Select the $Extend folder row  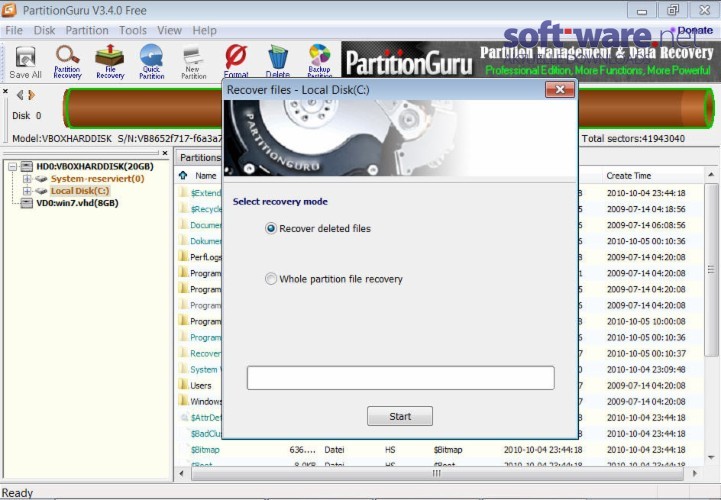pos(200,193)
